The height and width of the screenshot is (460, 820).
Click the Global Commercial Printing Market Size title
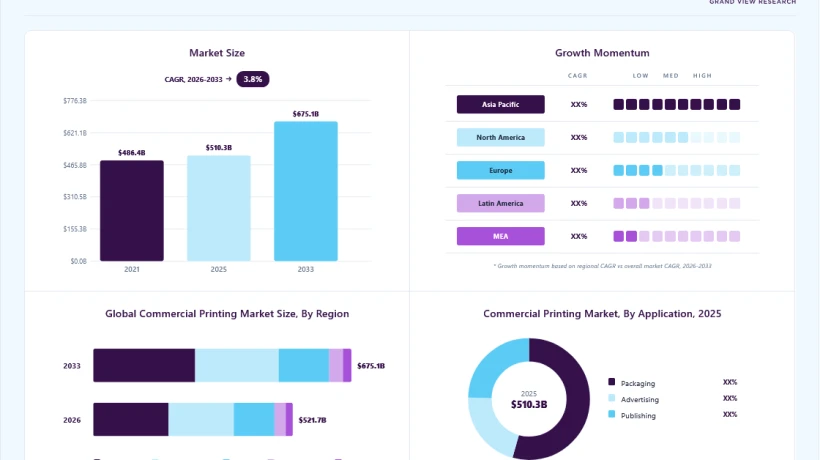(x=227, y=314)
